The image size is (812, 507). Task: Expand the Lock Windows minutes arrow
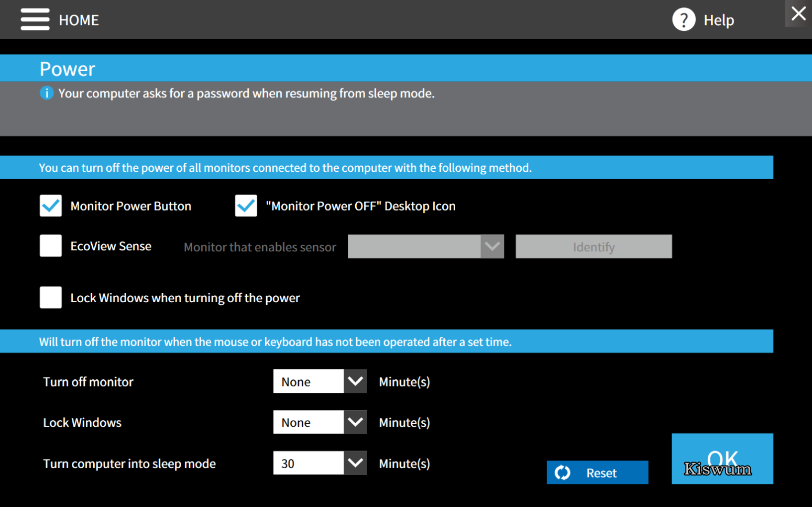coord(355,422)
